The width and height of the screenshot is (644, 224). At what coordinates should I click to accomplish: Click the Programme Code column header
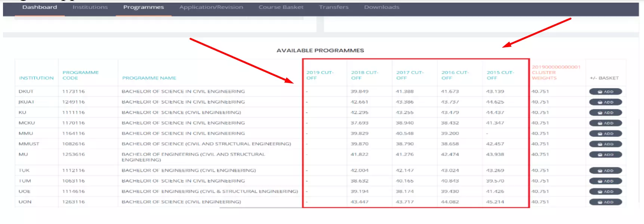point(80,75)
